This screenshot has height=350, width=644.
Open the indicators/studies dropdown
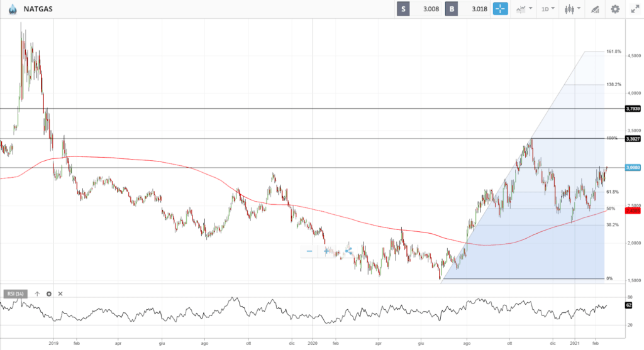point(523,9)
